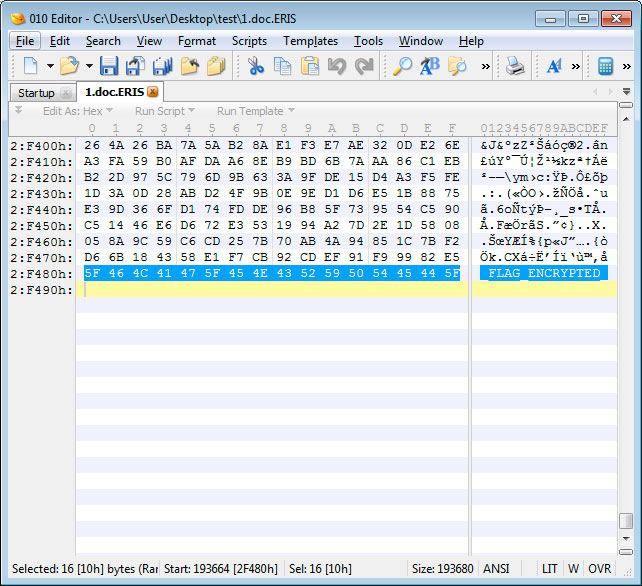Click the FLAG_ENCRYPTED text in the character pane
Image resolution: width=642 pixels, height=586 pixels.
[544, 273]
